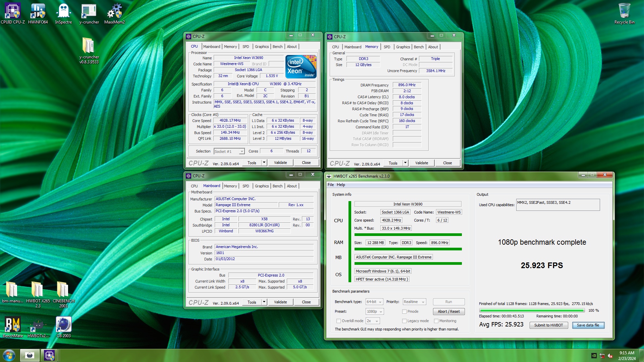Open the CINEBENCH 2003 folder
The image size is (644, 362).
tap(63, 295)
